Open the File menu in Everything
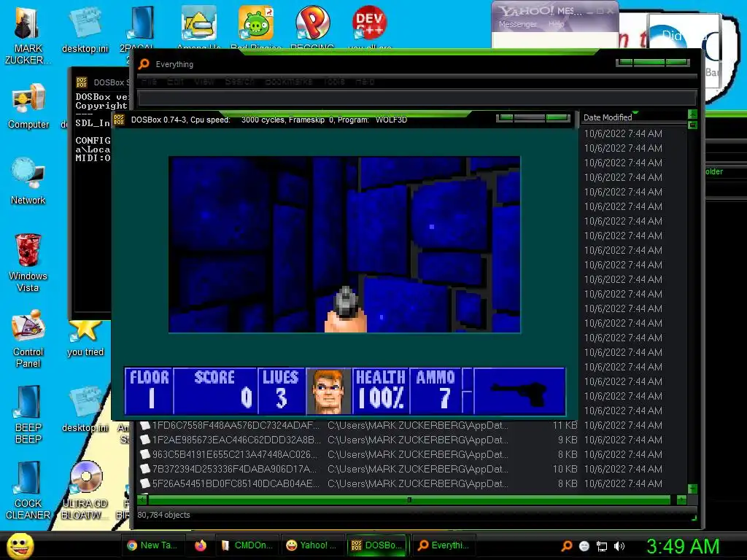This screenshot has width=747, height=560. tap(149, 82)
